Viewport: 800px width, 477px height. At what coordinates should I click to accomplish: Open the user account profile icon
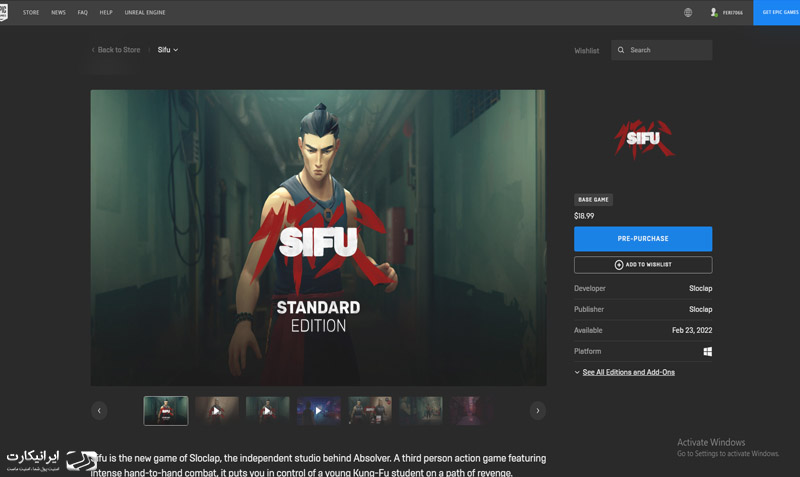click(714, 12)
